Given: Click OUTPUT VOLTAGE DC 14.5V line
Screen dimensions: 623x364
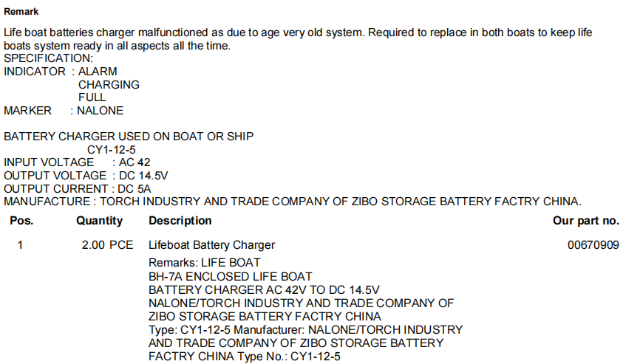Looking at the screenshot, I should [86, 176].
